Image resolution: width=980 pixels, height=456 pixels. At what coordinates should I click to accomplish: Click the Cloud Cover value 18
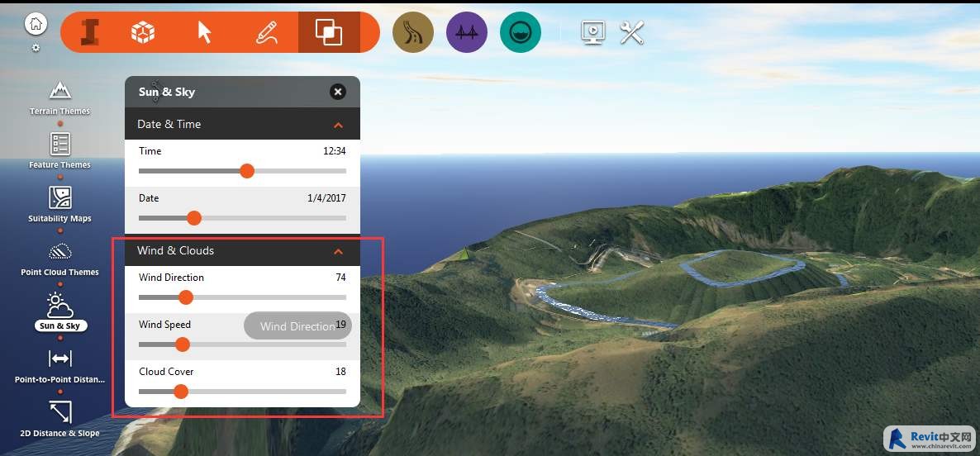pyautogui.click(x=340, y=372)
